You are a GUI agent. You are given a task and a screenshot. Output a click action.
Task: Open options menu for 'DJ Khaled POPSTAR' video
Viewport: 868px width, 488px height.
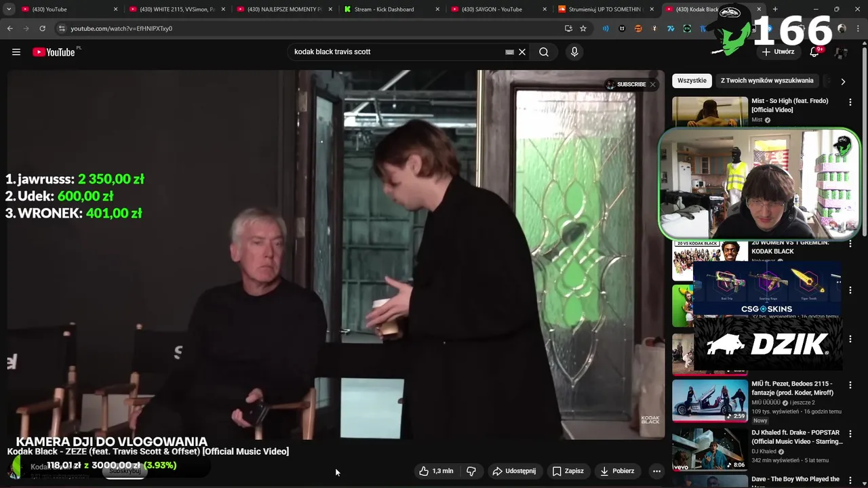(850, 434)
